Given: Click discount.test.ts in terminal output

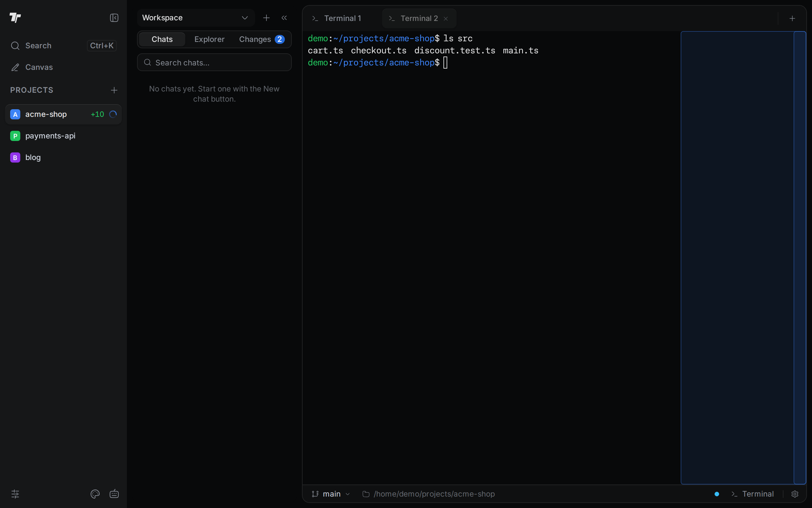Looking at the screenshot, I should click(x=455, y=50).
